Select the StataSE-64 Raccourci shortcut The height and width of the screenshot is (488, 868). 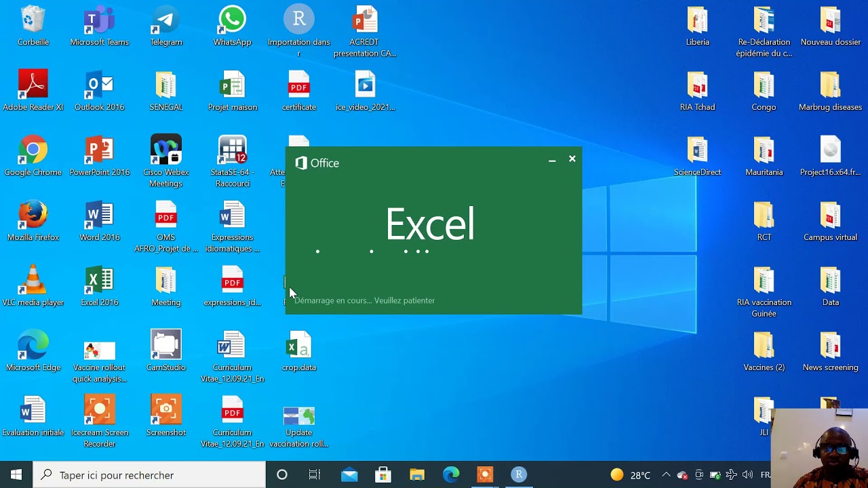pos(233,161)
